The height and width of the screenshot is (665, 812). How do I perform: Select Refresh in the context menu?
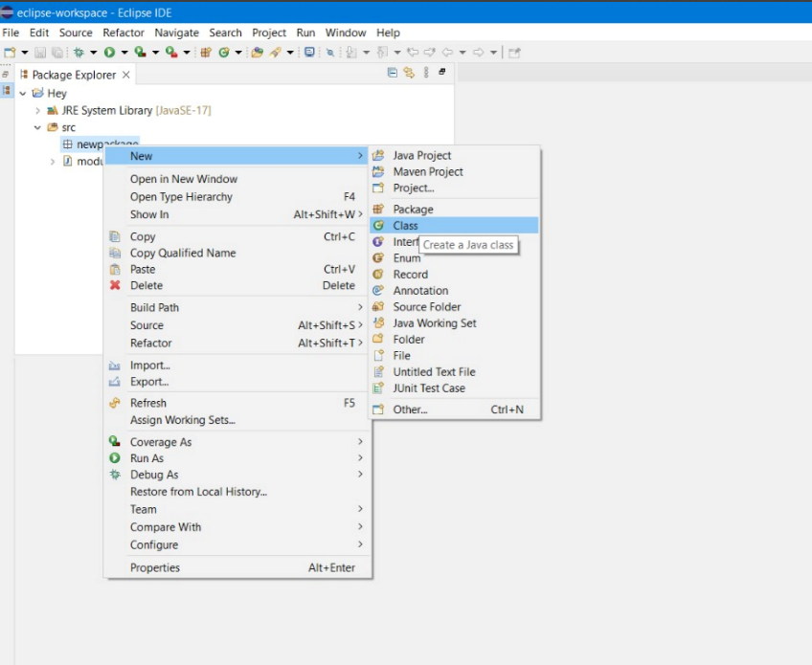click(x=148, y=403)
